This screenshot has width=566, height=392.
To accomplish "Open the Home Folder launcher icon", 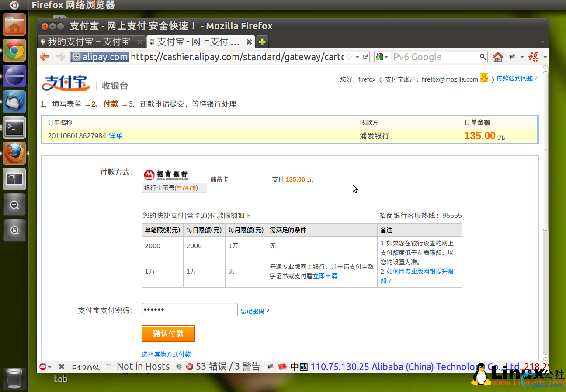I will (14, 24).
